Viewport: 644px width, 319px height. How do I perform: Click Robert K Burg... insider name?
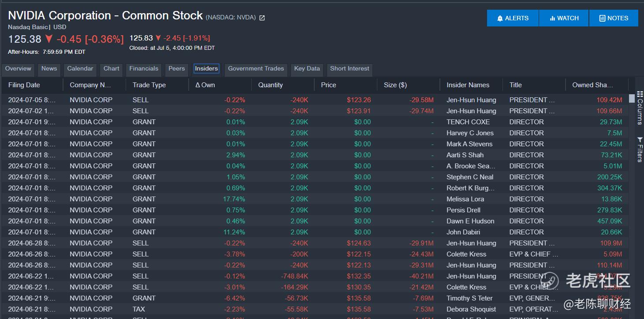[471, 188]
